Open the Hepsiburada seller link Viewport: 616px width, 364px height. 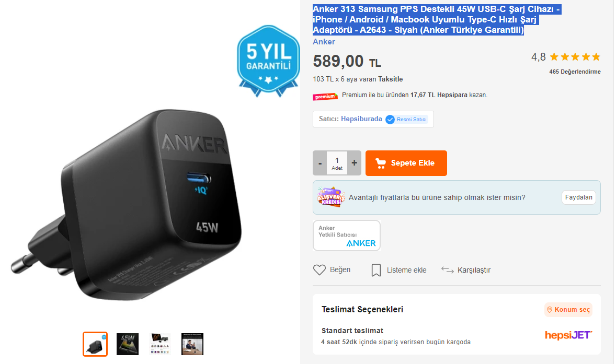click(x=361, y=119)
